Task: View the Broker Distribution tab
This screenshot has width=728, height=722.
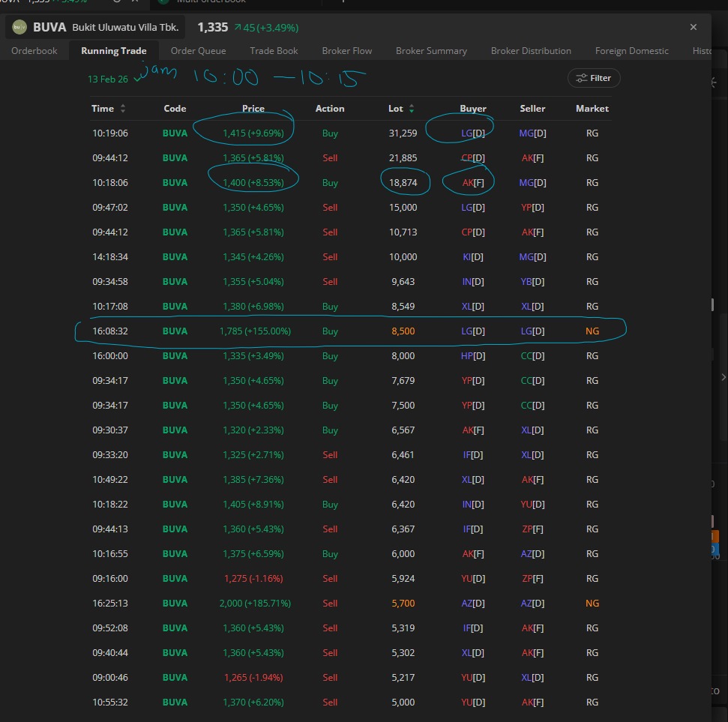Action: [531, 51]
